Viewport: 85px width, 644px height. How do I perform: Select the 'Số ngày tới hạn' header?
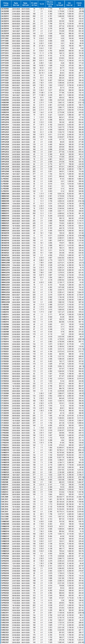point(34,4)
